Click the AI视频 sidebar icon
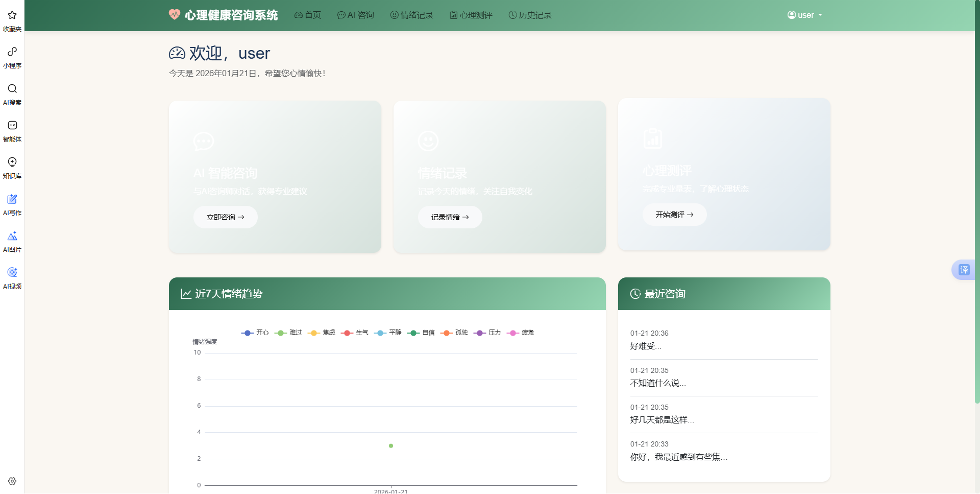The image size is (980, 494). pos(12,272)
